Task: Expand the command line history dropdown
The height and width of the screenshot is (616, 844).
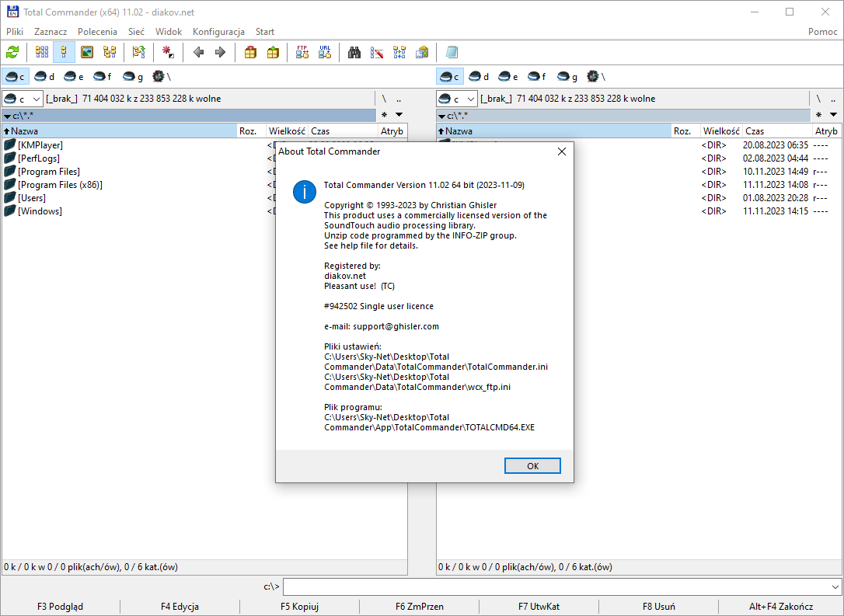Action: point(835,587)
